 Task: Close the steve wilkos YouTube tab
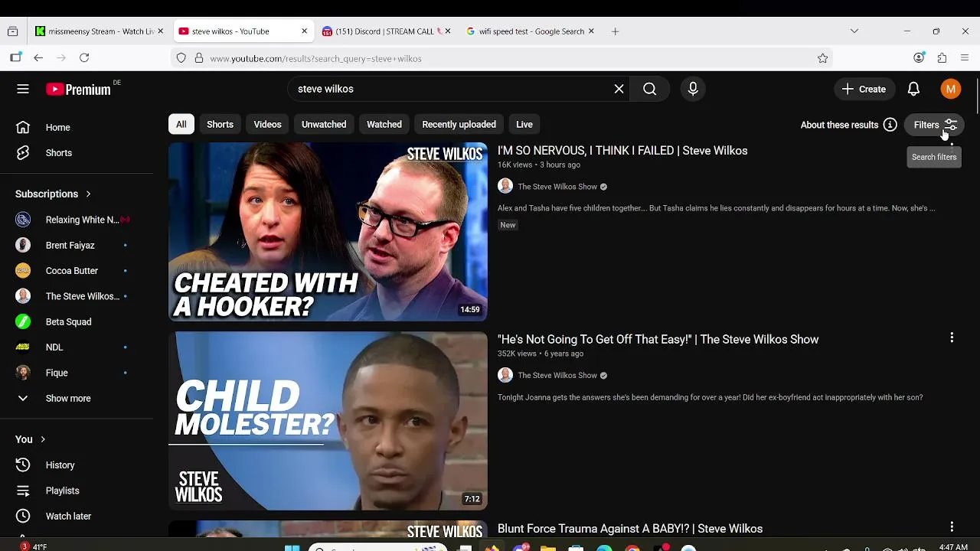(x=304, y=31)
